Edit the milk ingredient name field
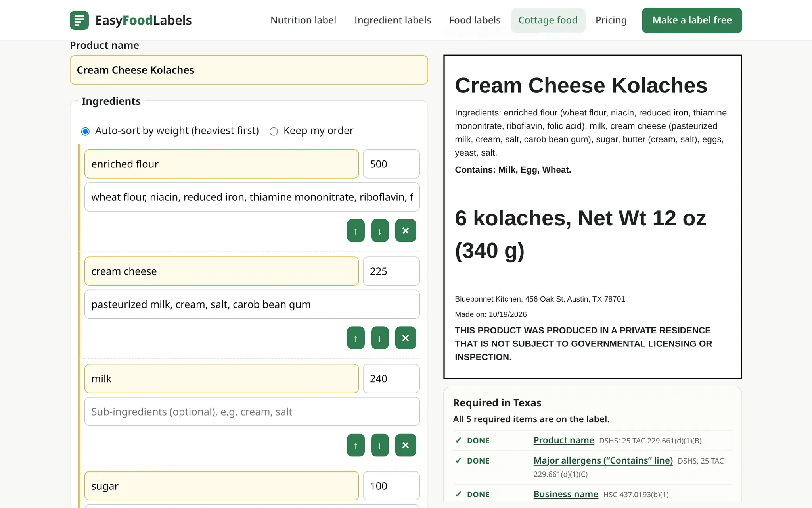 (222, 379)
